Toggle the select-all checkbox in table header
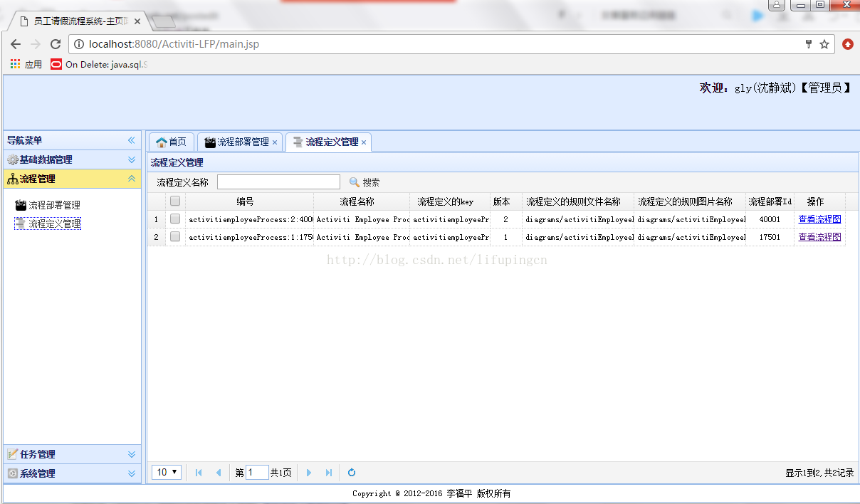This screenshot has width=860, height=504. tap(175, 201)
